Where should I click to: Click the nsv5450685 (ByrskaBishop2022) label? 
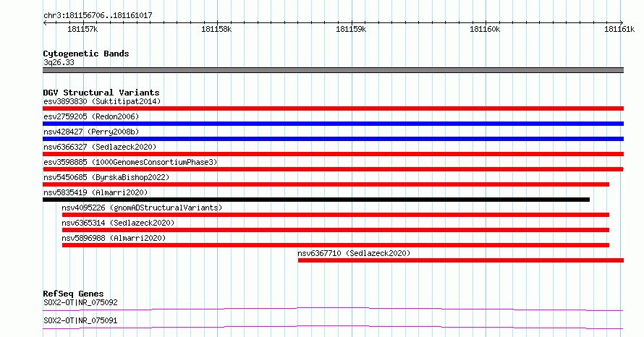pyautogui.click(x=106, y=177)
